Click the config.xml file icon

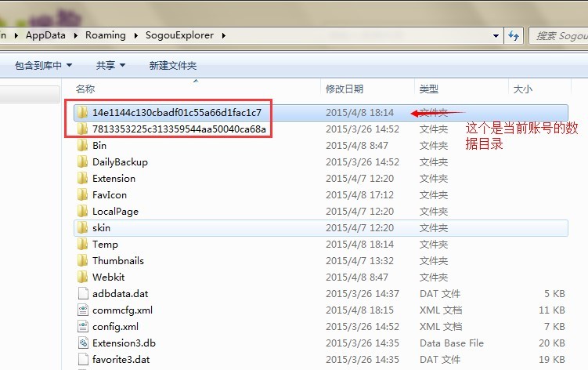pyautogui.click(x=83, y=326)
